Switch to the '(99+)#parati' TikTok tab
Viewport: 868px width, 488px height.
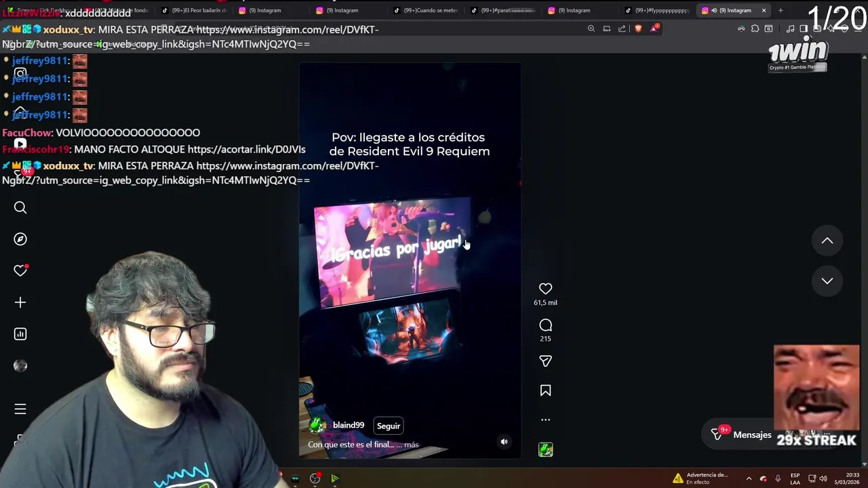point(505,10)
